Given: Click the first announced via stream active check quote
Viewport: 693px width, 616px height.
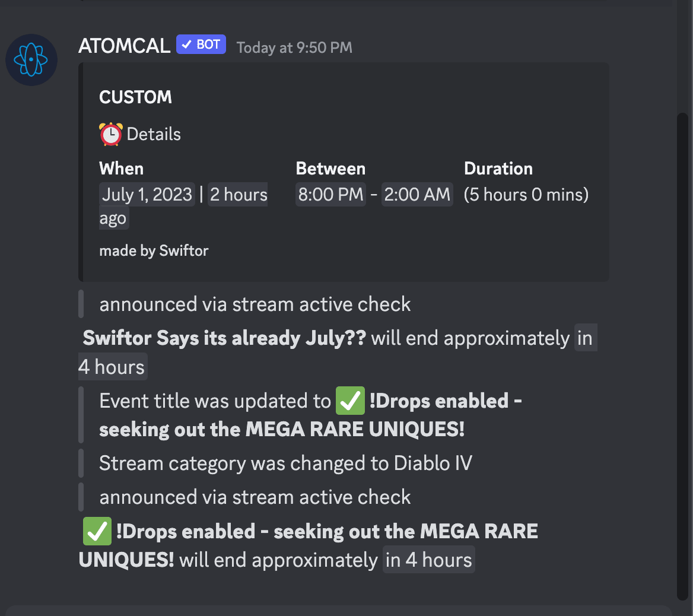Looking at the screenshot, I should pos(255,304).
